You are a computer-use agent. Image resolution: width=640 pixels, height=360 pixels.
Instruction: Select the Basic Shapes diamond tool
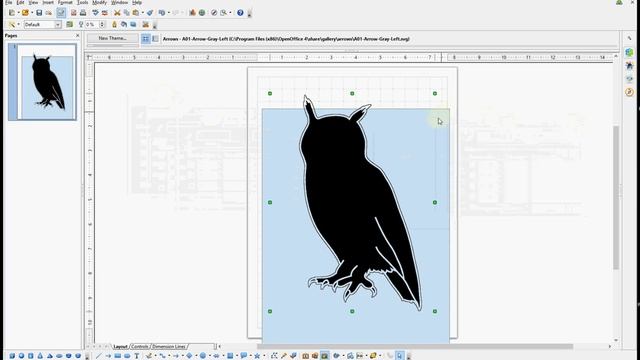189,356
